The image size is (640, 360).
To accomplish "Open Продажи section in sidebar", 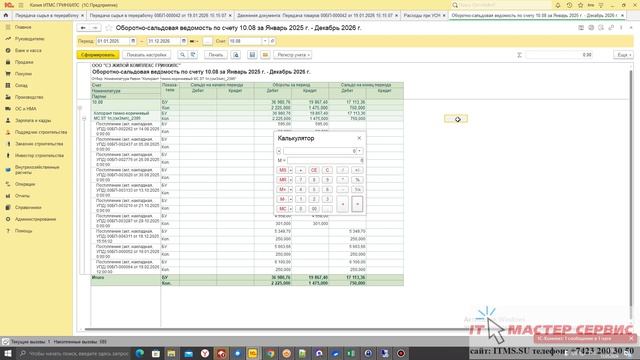I will (24, 62).
